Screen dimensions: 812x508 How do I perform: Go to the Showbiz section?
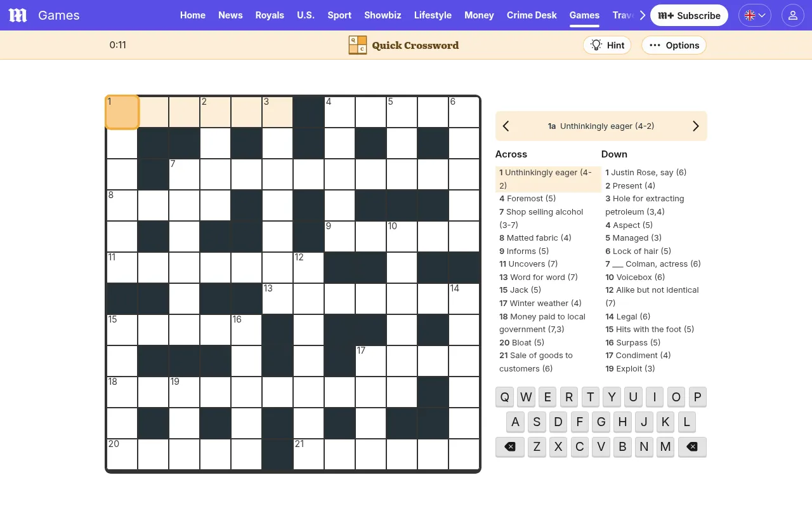pos(383,15)
